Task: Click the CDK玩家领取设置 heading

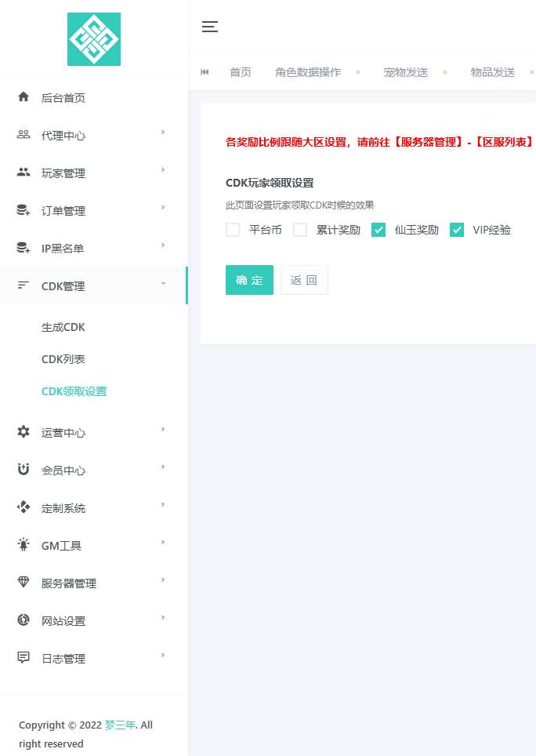Action: [x=270, y=183]
